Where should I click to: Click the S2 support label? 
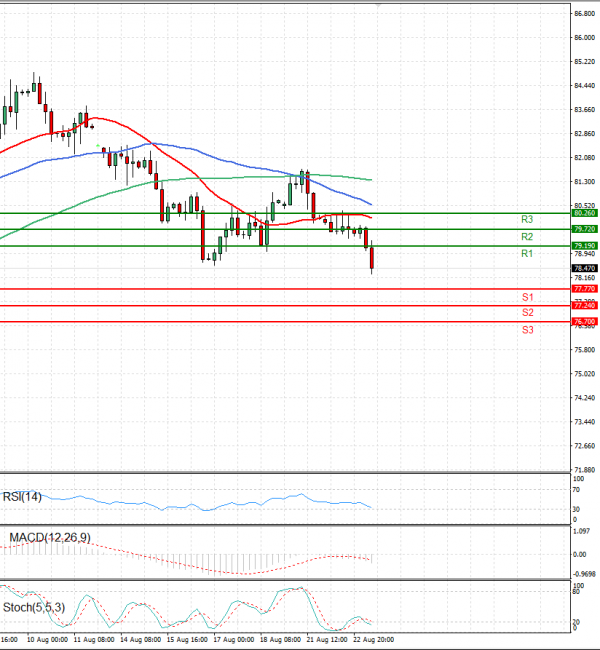[527, 312]
